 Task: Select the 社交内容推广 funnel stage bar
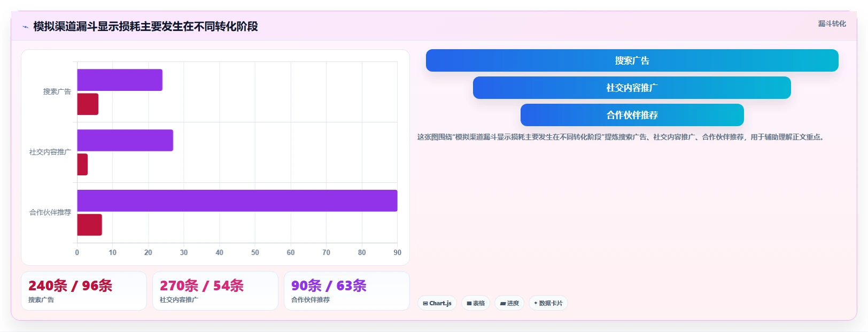pos(632,88)
